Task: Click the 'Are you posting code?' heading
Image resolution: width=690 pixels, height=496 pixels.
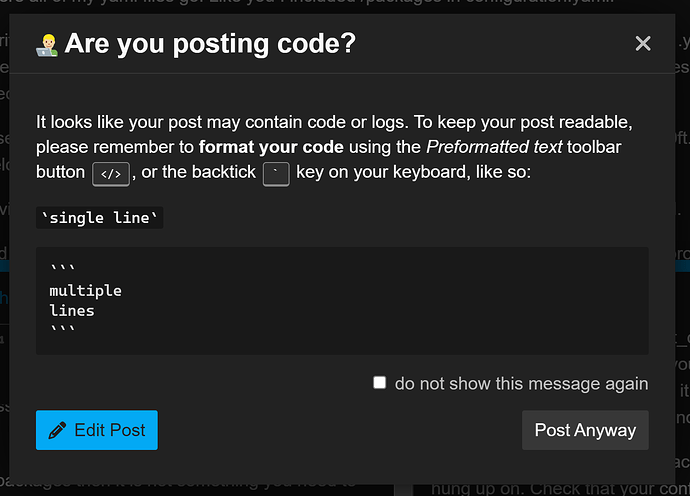Action: (x=210, y=43)
